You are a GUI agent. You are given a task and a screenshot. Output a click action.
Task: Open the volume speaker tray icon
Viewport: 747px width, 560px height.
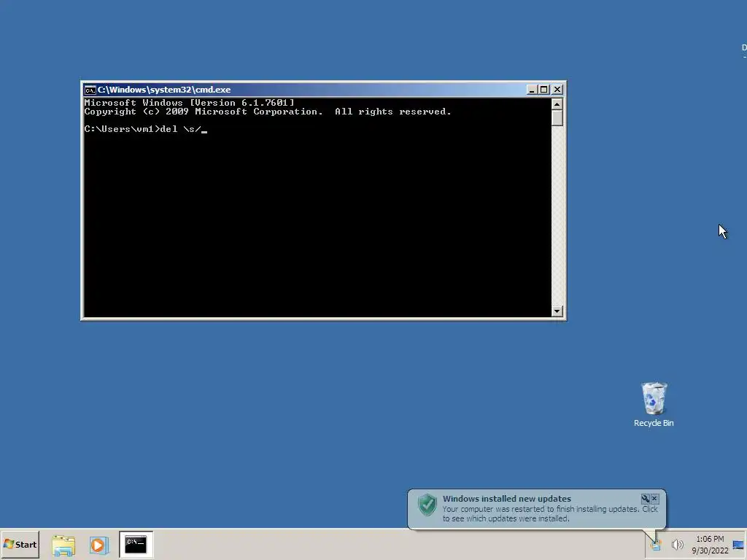tap(677, 544)
